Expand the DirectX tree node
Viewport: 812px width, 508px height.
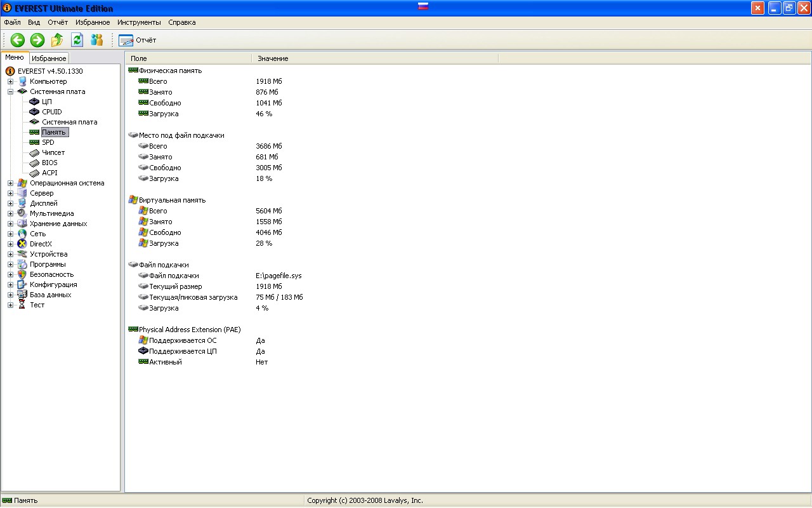(x=10, y=244)
